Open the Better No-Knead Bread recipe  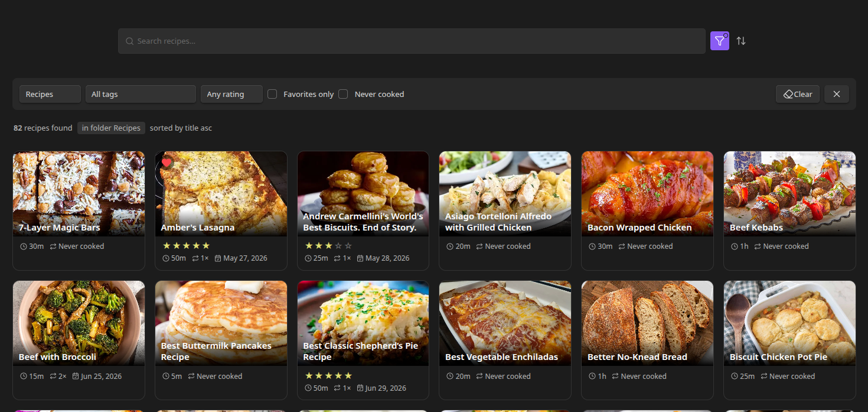[648, 340]
